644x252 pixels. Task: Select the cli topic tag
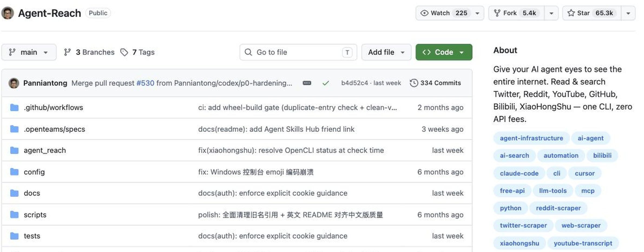tap(557, 173)
